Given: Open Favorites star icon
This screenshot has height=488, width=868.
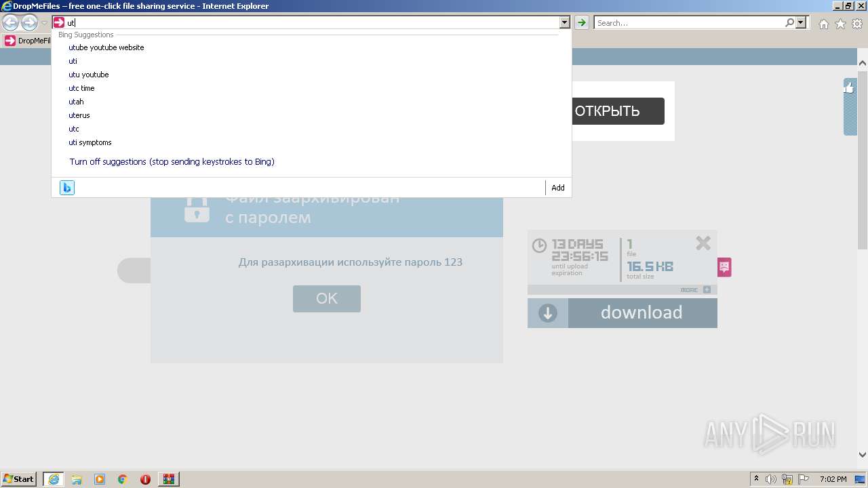Looking at the screenshot, I should point(840,24).
